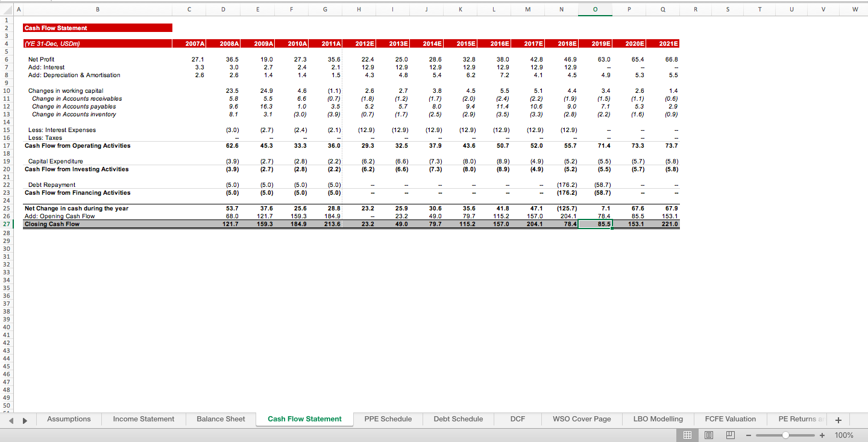Click the zoom in plus icon
This screenshot has width=868, height=442.
(x=822, y=435)
